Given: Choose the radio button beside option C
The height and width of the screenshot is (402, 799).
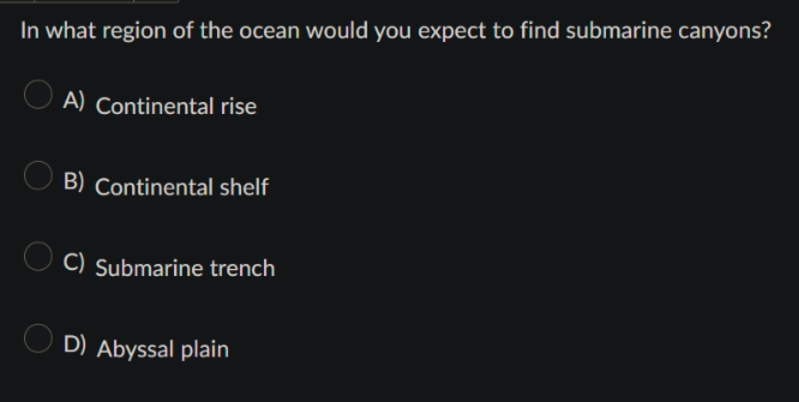Looking at the screenshot, I should click(38, 256).
